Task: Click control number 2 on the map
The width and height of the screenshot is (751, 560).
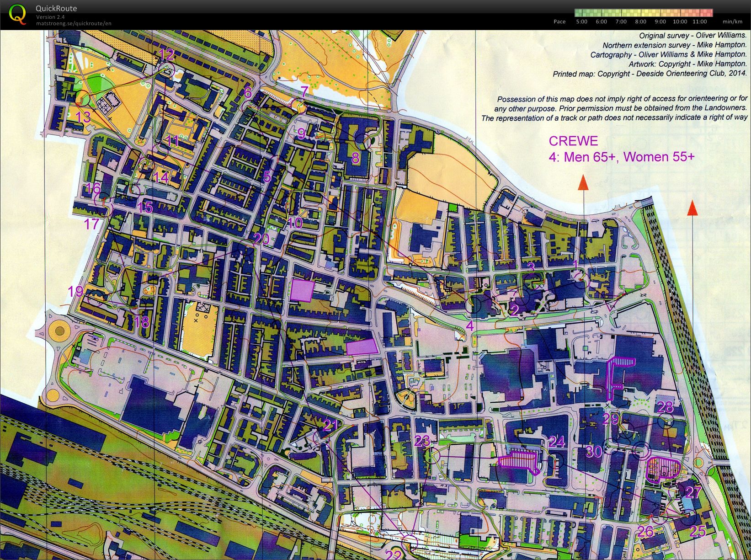Action: coord(515,310)
